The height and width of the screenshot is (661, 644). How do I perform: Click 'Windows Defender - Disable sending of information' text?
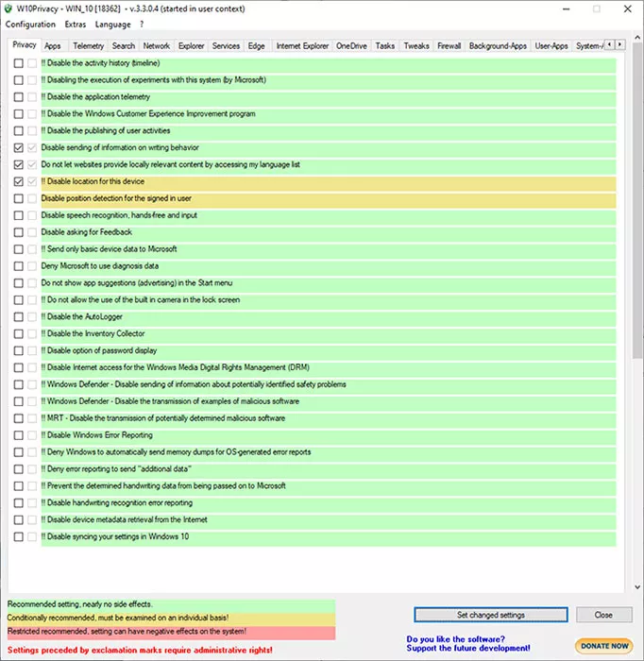194,384
